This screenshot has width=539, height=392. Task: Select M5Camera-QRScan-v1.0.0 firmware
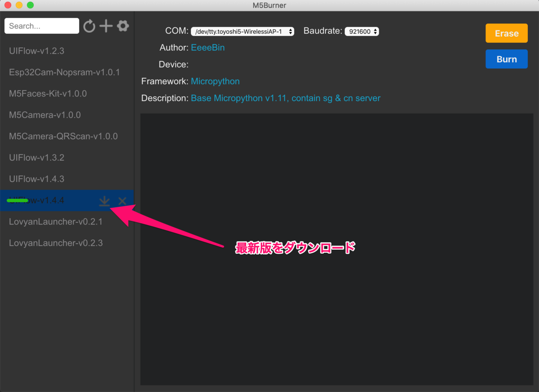point(67,136)
